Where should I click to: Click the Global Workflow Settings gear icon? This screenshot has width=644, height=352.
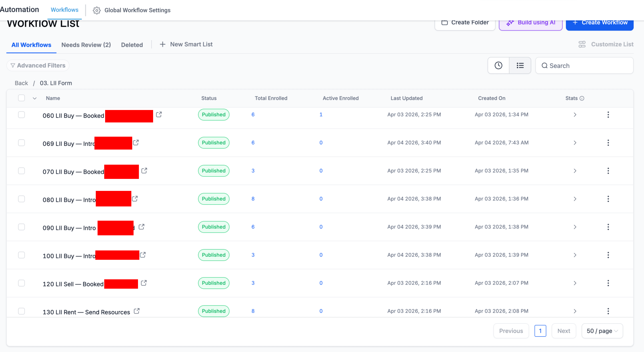pos(97,10)
